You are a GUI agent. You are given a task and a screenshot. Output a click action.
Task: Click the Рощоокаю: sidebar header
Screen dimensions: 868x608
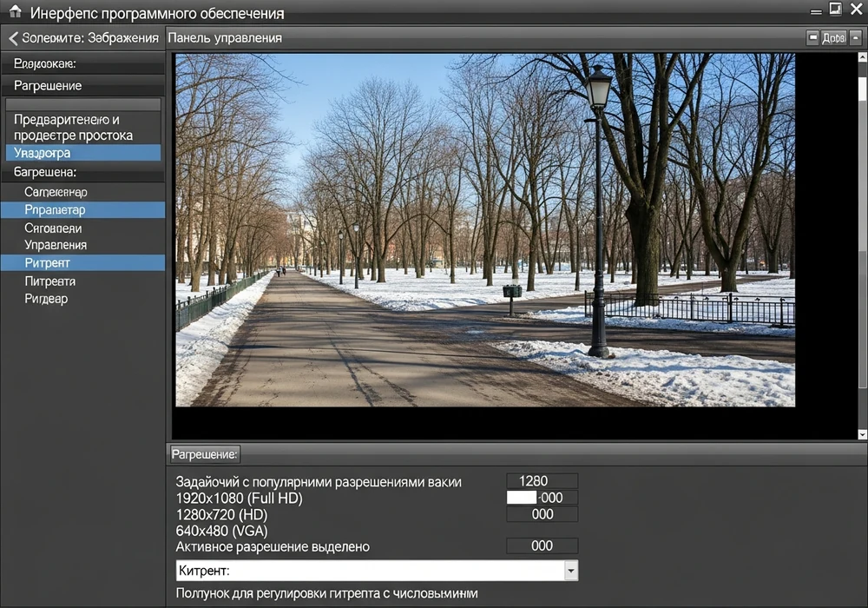tap(83, 63)
